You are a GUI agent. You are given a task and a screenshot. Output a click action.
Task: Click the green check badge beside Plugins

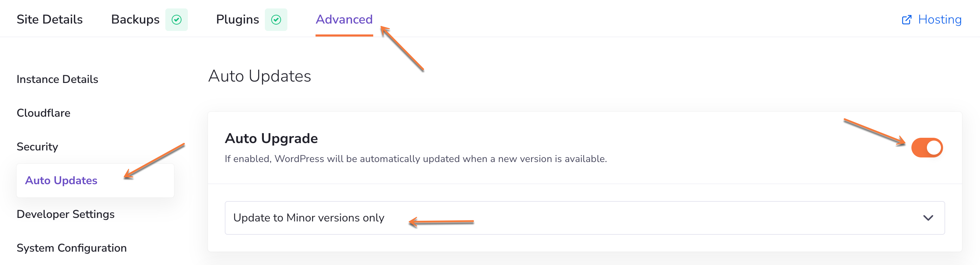(x=276, y=20)
